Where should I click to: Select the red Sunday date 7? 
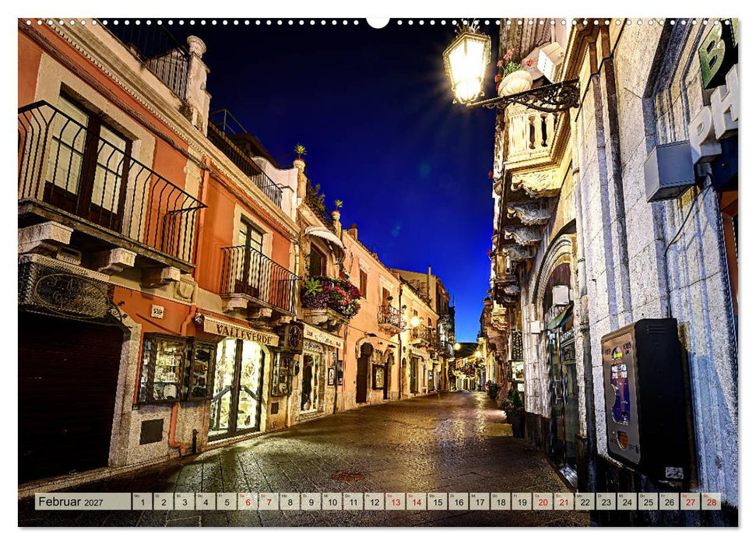[269, 501]
